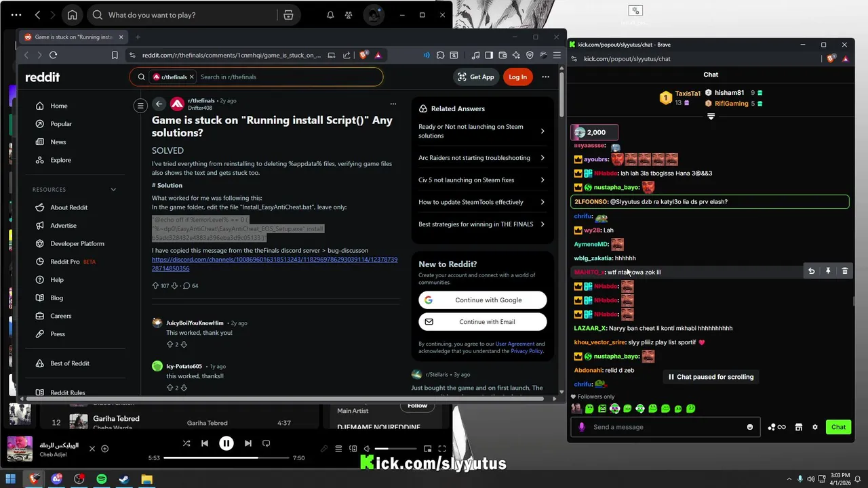Open Brave Rewards triangle icon on Reddit
868x488 pixels.
[x=378, y=56]
